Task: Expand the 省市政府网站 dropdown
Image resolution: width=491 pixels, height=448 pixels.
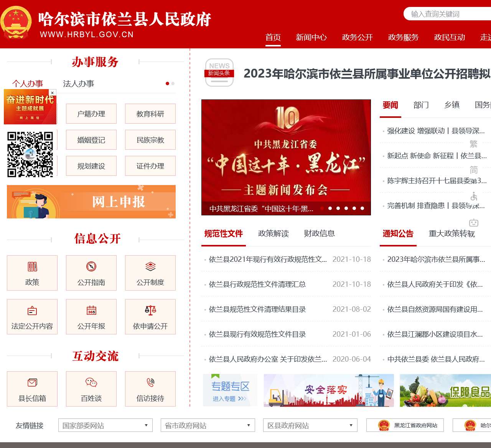Action: [x=207, y=425]
